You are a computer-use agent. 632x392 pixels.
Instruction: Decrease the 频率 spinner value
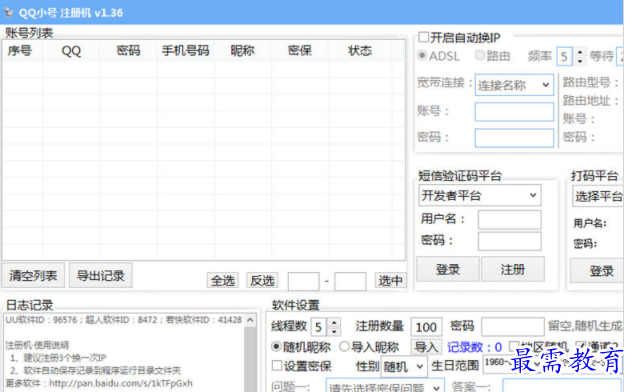point(580,61)
